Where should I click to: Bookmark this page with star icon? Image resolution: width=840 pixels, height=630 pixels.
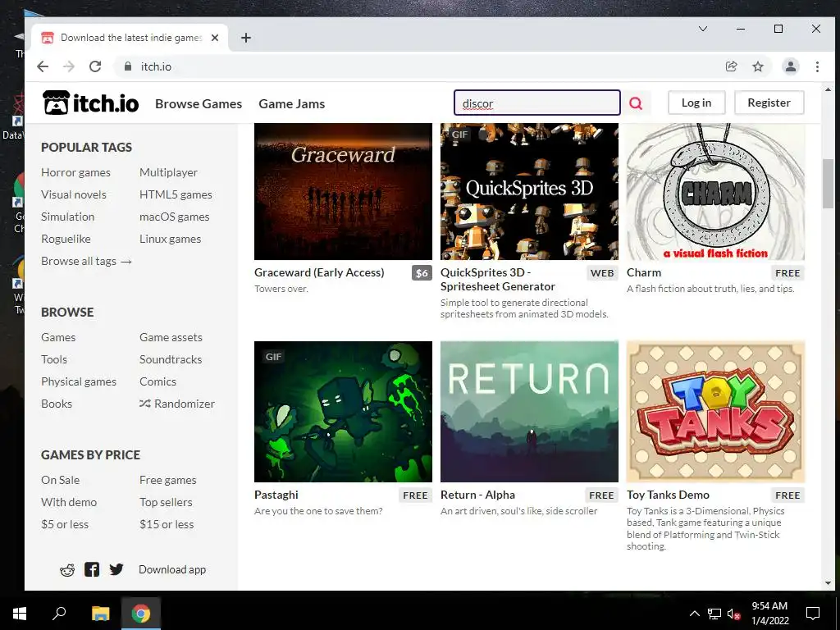pyautogui.click(x=757, y=66)
